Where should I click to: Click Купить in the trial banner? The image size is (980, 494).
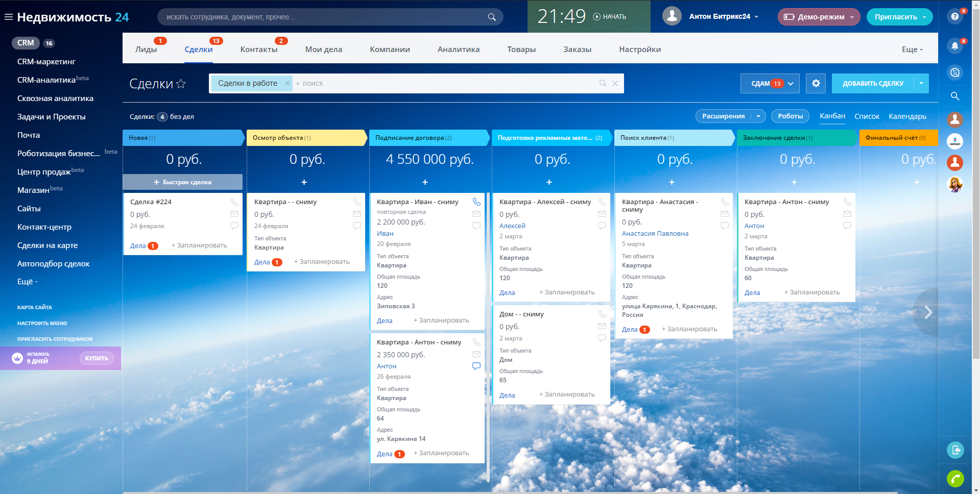[x=97, y=358]
